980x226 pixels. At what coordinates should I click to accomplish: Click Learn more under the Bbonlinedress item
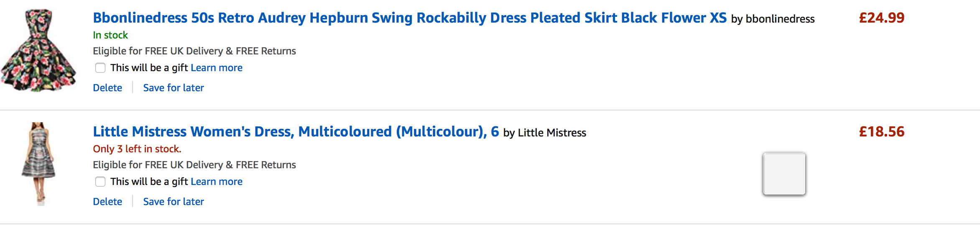click(x=217, y=68)
